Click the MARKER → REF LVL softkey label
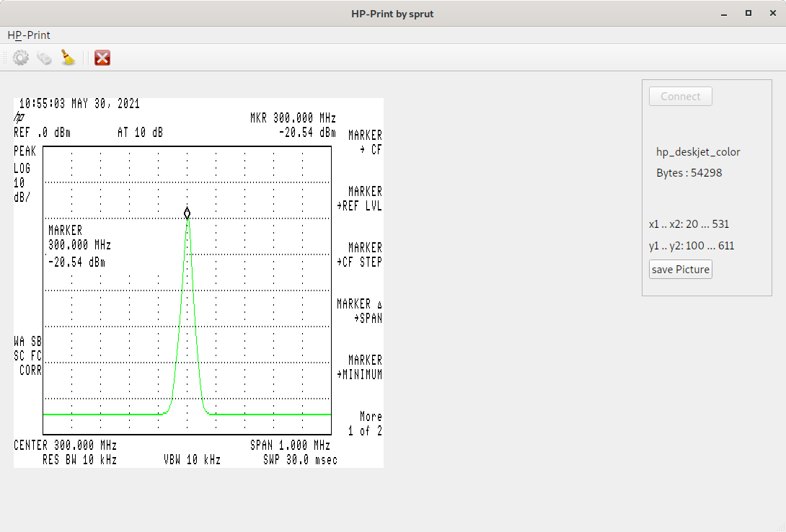 [x=360, y=198]
